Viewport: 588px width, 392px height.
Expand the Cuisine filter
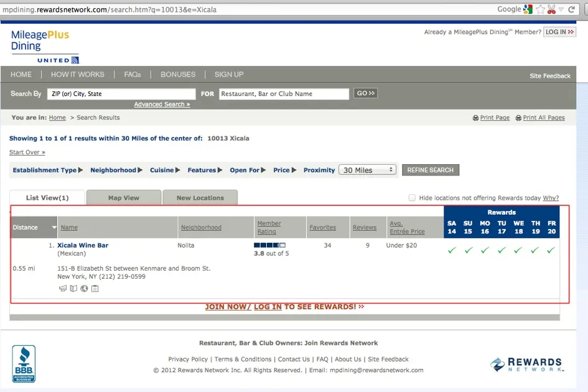click(165, 170)
